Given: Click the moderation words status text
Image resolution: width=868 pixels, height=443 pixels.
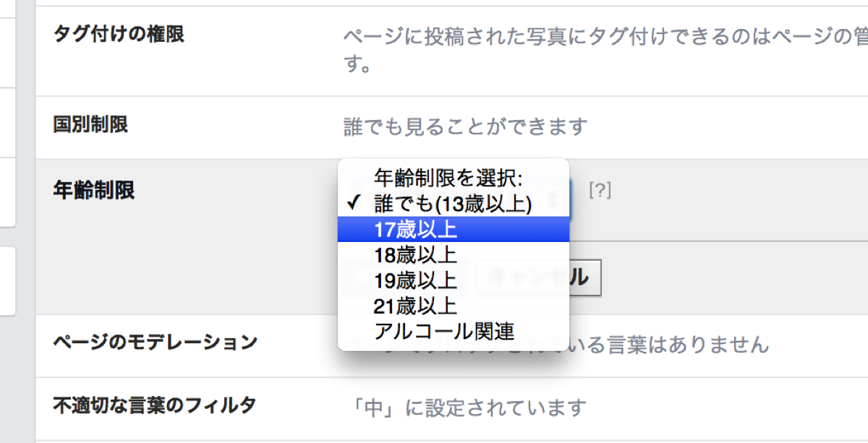Looking at the screenshot, I should [669, 344].
